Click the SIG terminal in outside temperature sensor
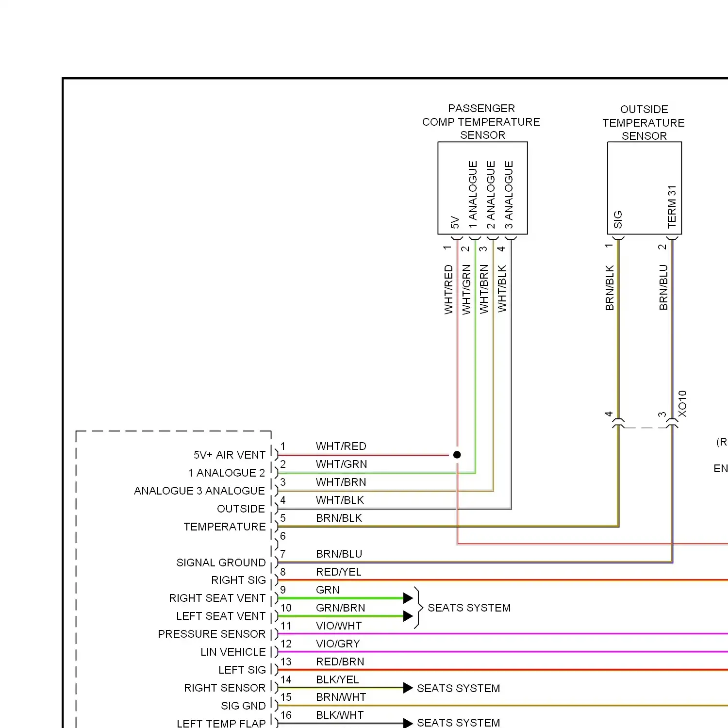The image size is (728, 728). (618, 219)
